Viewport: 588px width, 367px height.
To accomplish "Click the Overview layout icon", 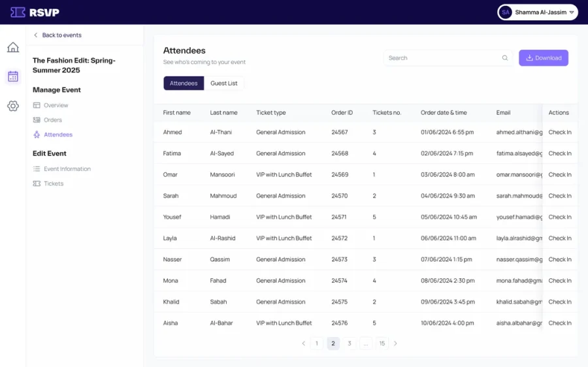I will [x=37, y=105].
